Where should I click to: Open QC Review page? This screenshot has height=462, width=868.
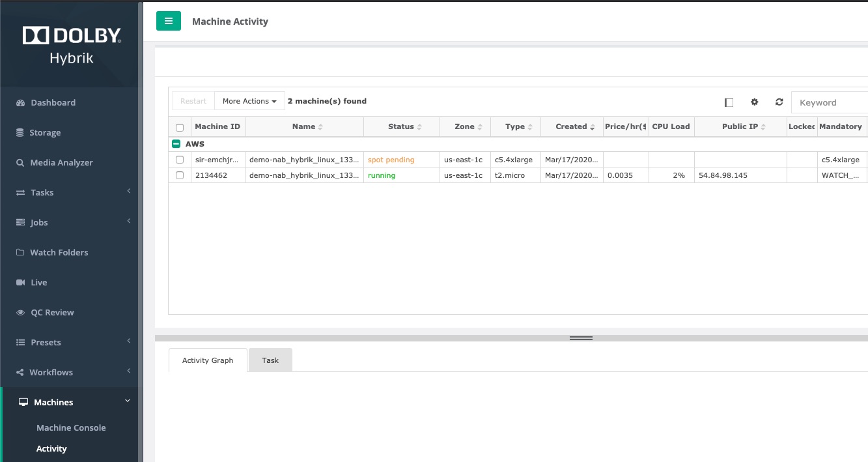pyautogui.click(x=53, y=313)
